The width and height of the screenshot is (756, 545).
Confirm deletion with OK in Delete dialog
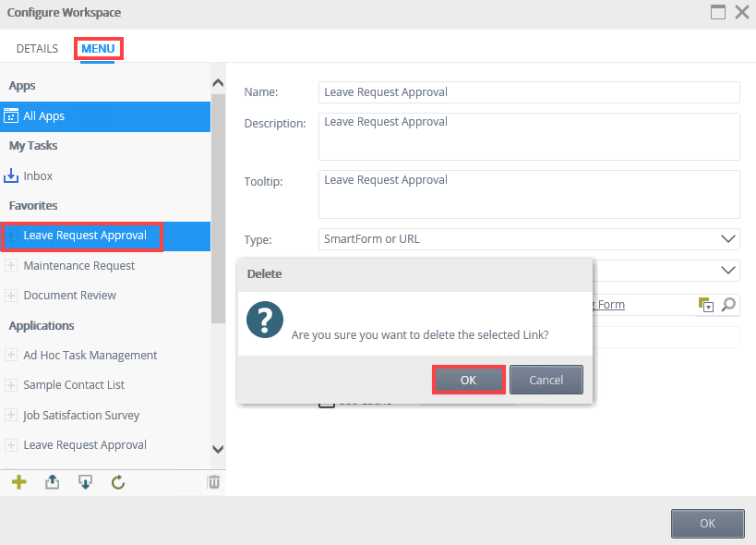pyautogui.click(x=468, y=380)
